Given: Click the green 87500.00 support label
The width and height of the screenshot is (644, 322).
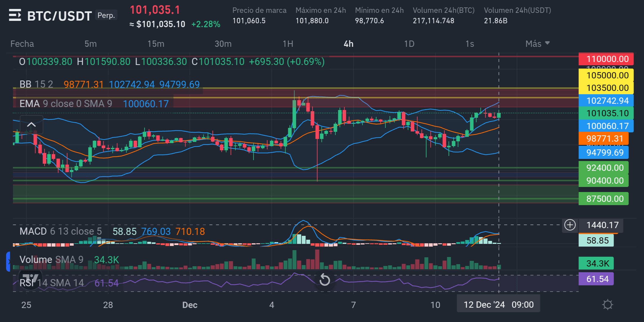Looking at the screenshot, I should (x=603, y=199).
